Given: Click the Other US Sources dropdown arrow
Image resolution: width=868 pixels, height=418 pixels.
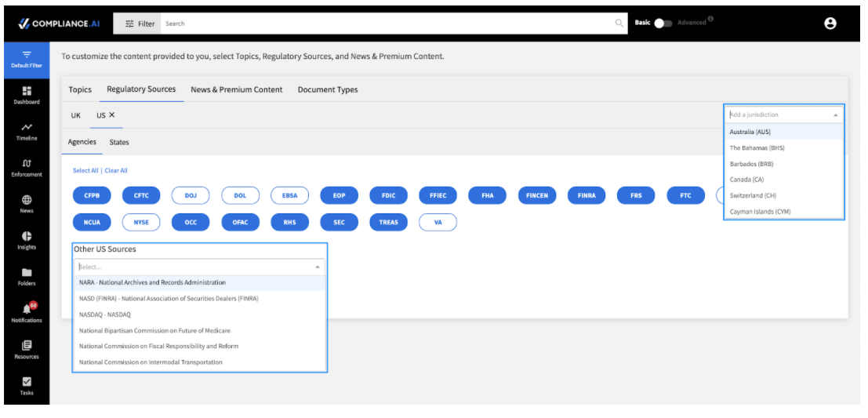Looking at the screenshot, I should point(318,267).
